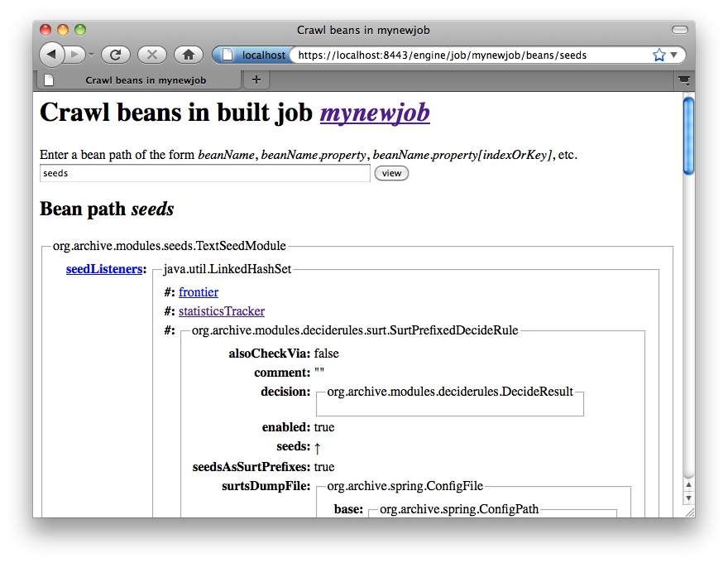This screenshot has width=728, height=563.
Task: Click the up arrow next to 'seeds:'
Action: [317, 448]
